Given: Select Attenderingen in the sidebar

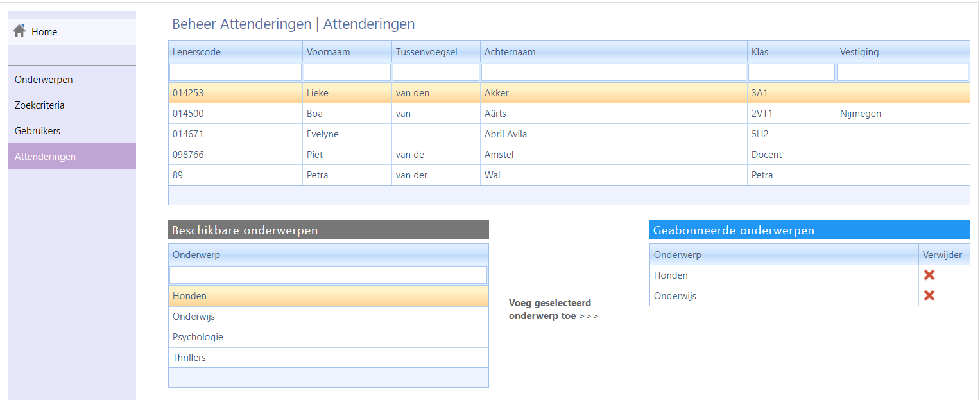Looking at the screenshot, I should [x=45, y=157].
